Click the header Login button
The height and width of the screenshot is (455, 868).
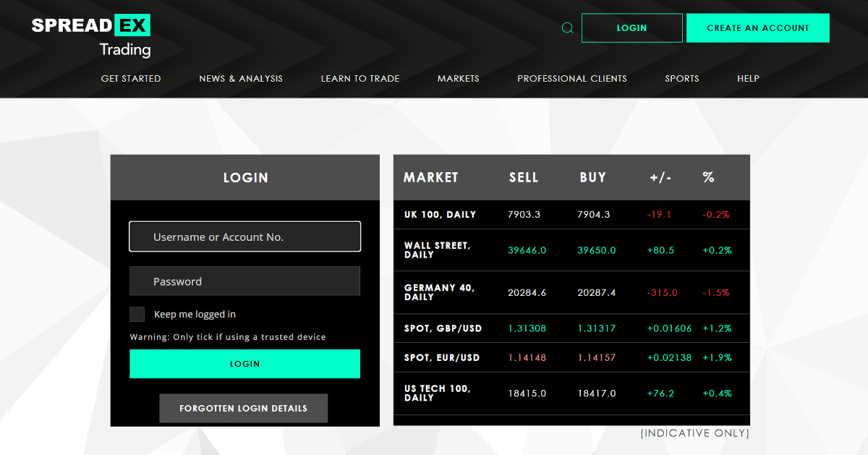(x=632, y=28)
